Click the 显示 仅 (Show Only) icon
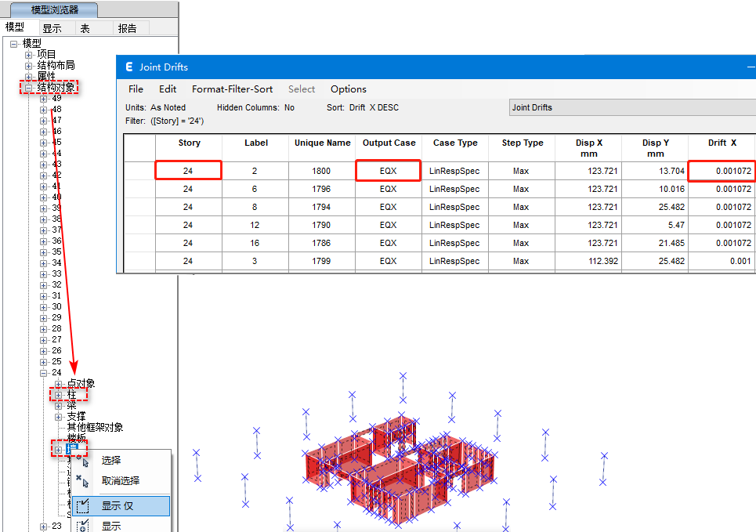Image resolution: width=756 pixels, height=532 pixels. click(x=83, y=506)
